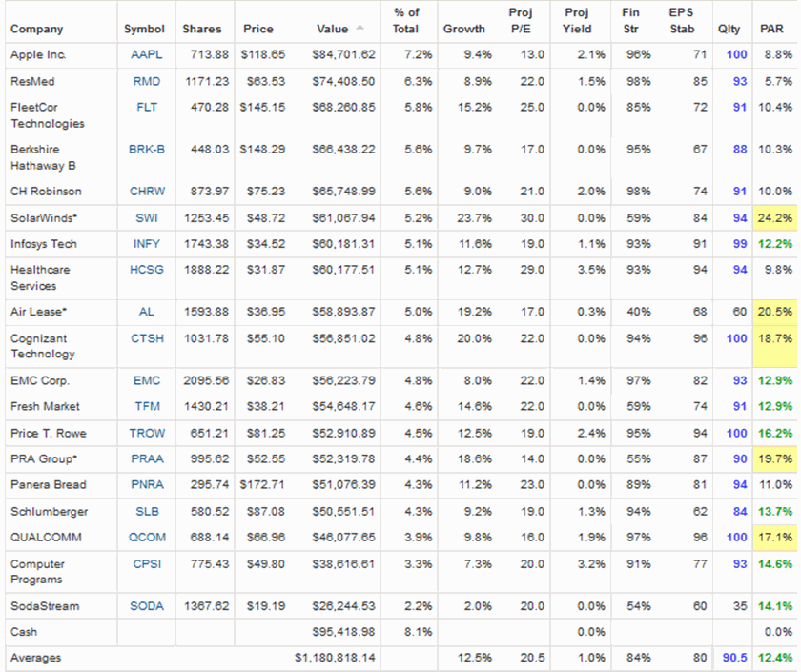Screen dimensions: 801x672
Task: Sort by the Fin Str header
Action: click(631, 21)
